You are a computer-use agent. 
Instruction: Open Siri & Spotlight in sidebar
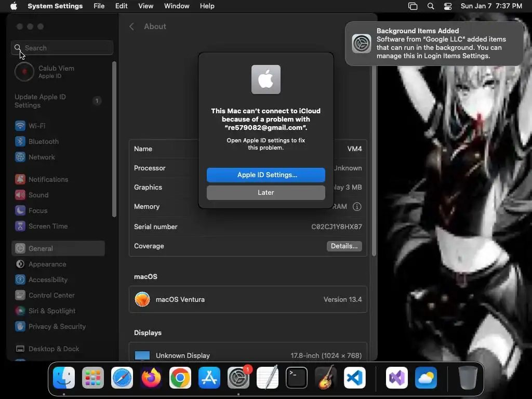click(58, 311)
